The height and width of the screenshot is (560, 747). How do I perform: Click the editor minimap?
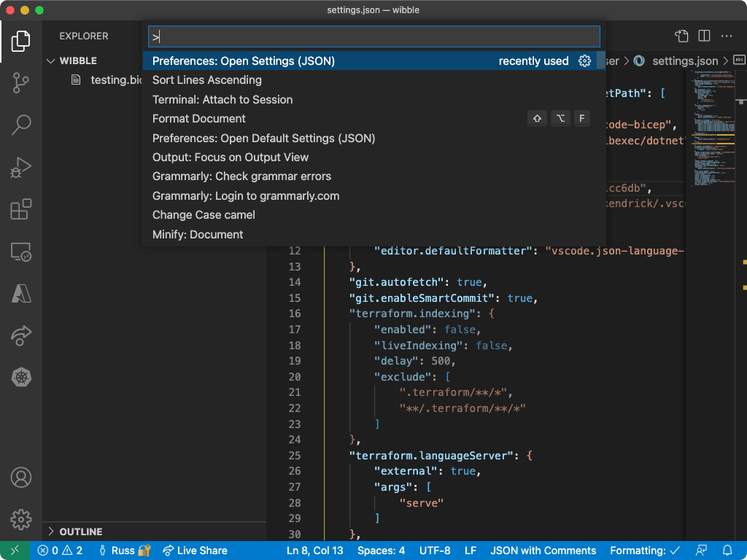tap(713, 128)
